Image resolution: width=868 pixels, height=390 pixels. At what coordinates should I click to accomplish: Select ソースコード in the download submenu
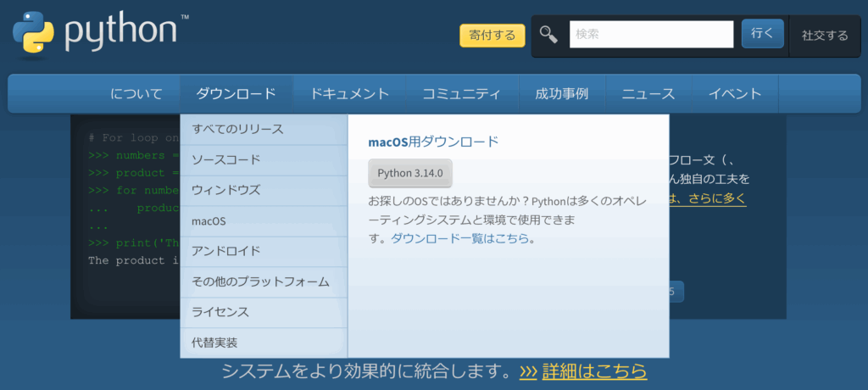pyautogui.click(x=225, y=160)
